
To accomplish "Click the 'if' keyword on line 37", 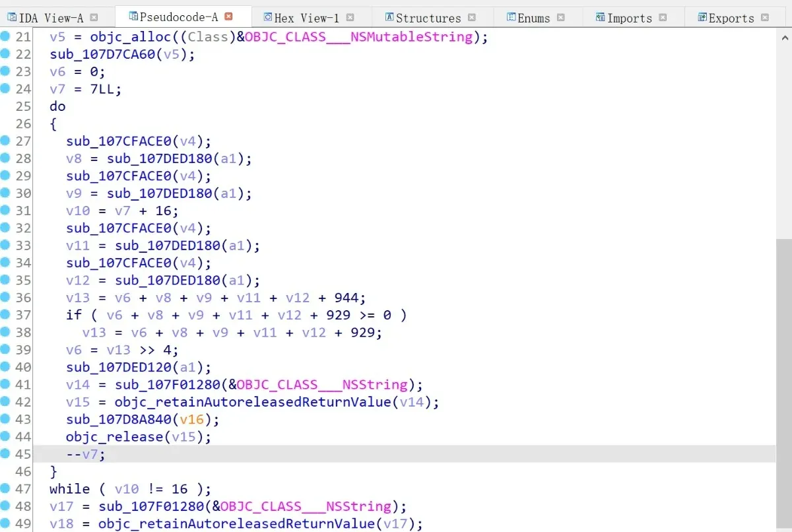I will (74, 315).
